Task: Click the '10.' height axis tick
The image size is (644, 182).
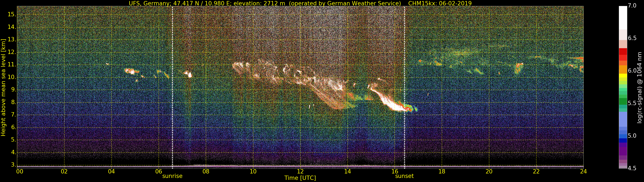Action: 12,77
